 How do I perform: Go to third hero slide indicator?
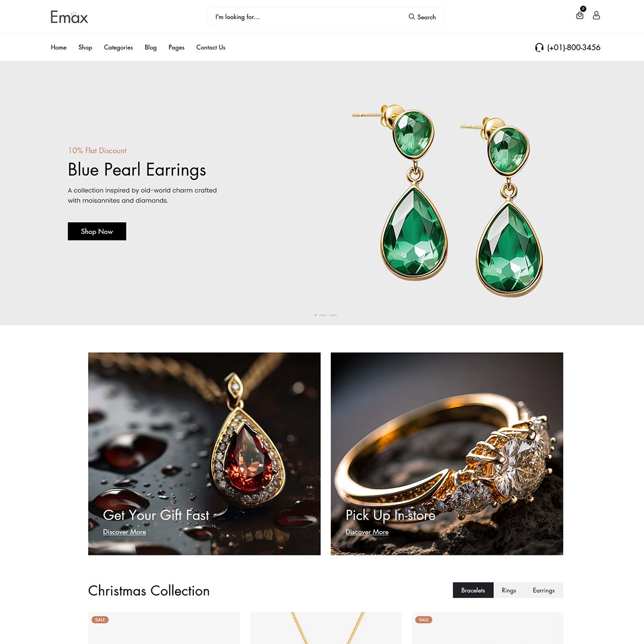coord(333,315)
